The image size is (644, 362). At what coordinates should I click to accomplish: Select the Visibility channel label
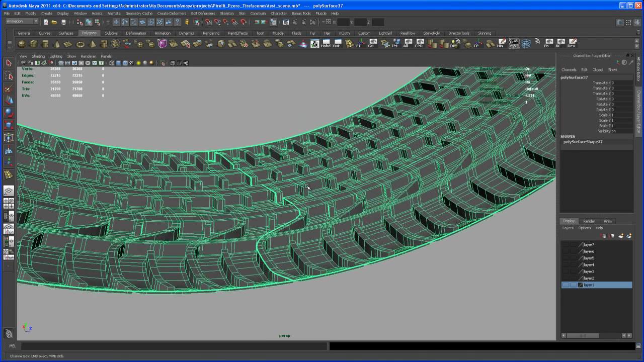[x=605, y=131]
